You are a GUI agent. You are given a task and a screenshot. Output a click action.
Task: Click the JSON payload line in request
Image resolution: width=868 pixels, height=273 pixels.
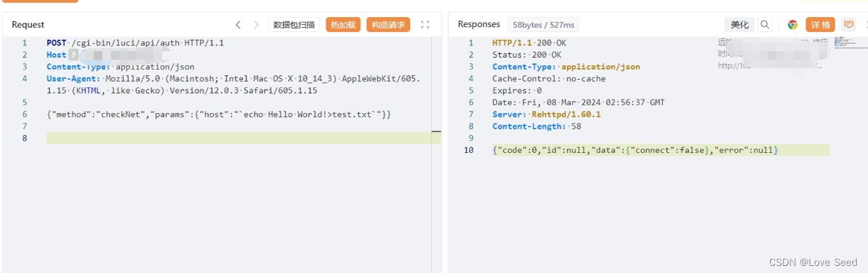coord(219,114)
